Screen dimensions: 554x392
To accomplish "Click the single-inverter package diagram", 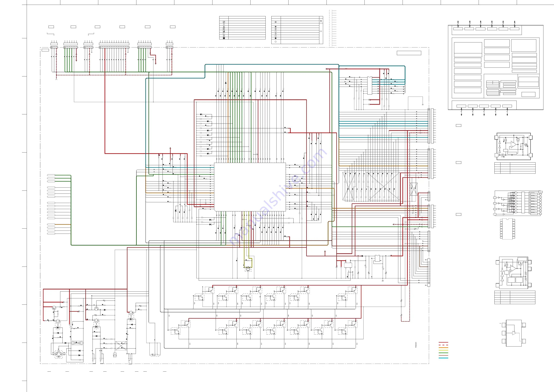I will pyautogui.click(x=514, y=333).
